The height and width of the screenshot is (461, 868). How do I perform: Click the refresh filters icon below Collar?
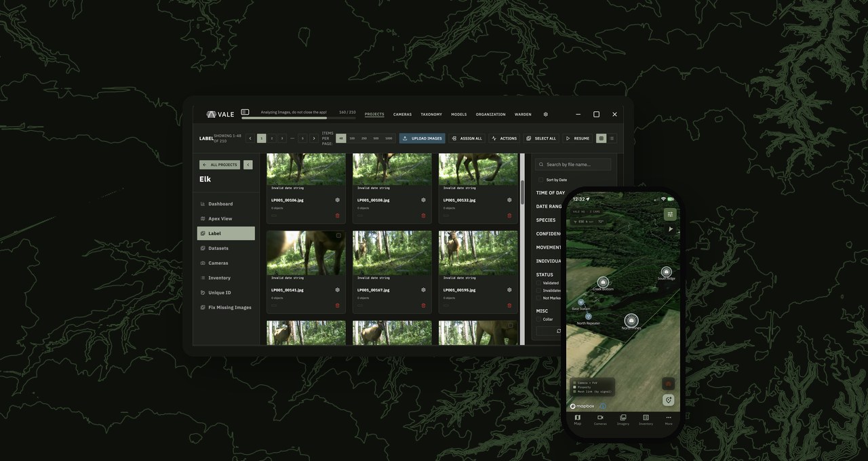click(x=559, y=332)
